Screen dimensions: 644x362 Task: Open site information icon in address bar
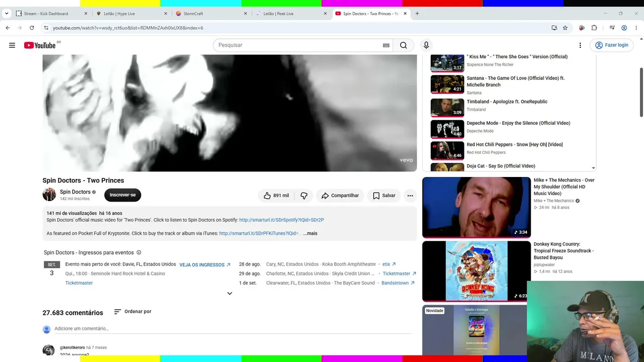click(46, 28)
